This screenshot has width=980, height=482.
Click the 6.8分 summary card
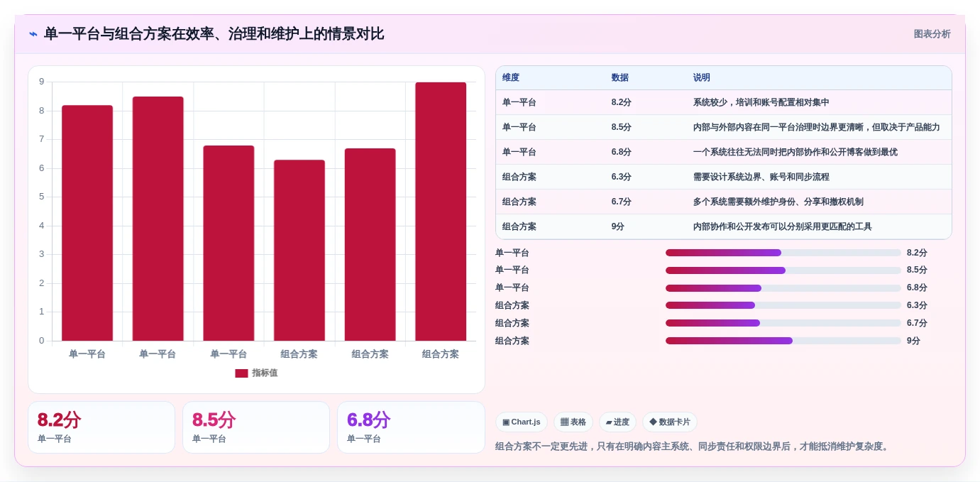pyautogui.click(x=411, y=427)
